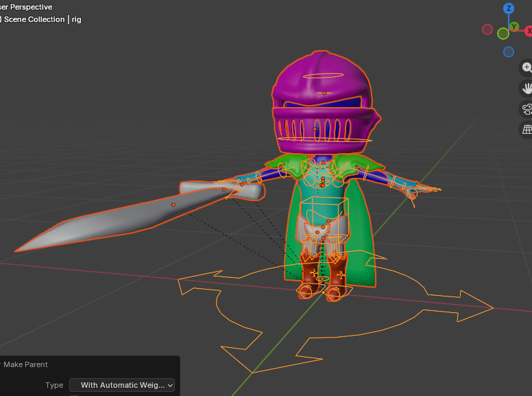Click the zoom magnifier viewport button

[x=527, y=67]
